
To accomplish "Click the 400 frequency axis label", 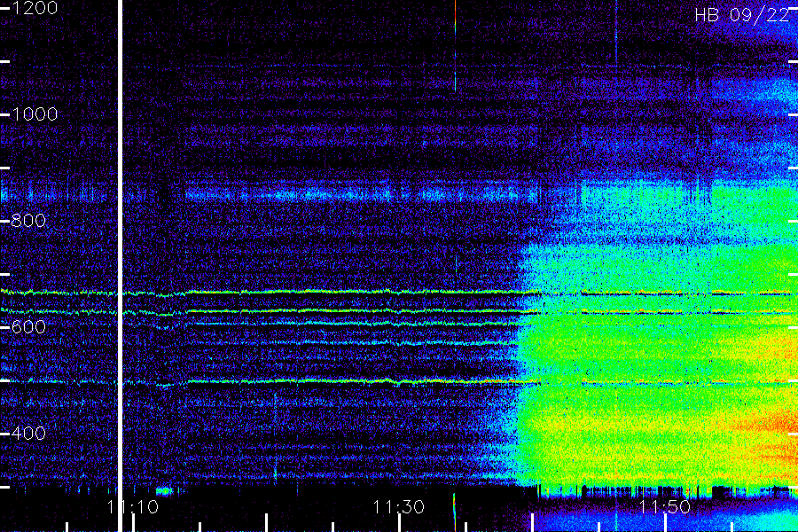I will pyautogui.click(x=28, y=434).
